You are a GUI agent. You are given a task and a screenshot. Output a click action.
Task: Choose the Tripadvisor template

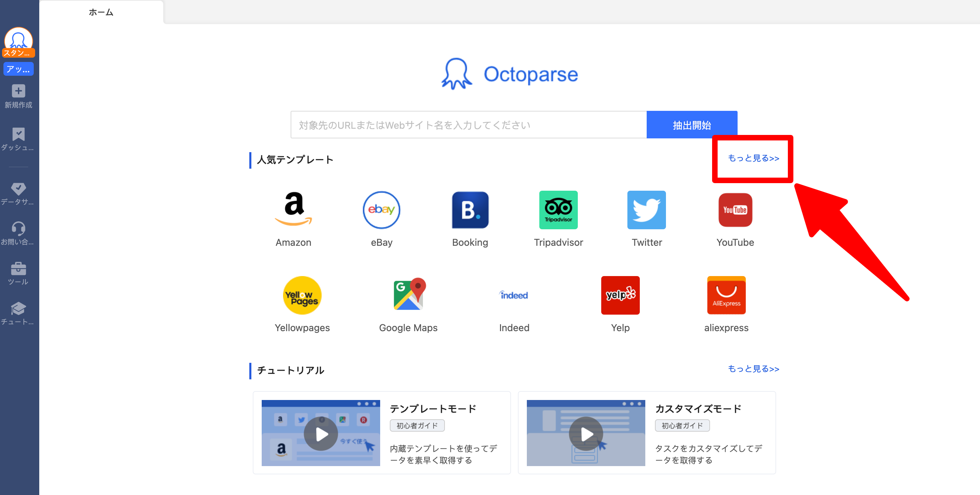tap(558, 210)
